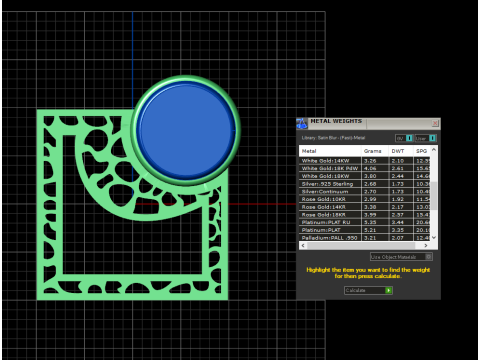Click the metal list scroll down arrow
The height and width of the screenshot is (360, 480).
434,237
